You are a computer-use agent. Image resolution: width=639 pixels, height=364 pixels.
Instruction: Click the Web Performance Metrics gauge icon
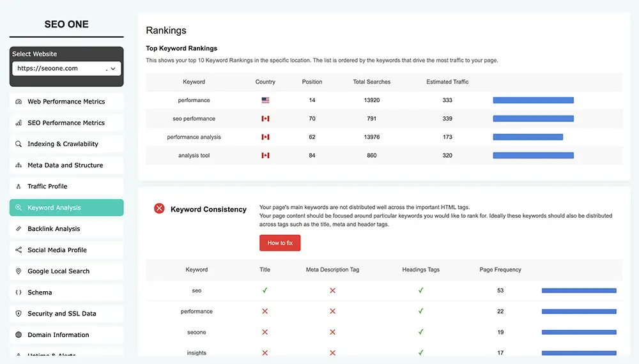point(19,102)
